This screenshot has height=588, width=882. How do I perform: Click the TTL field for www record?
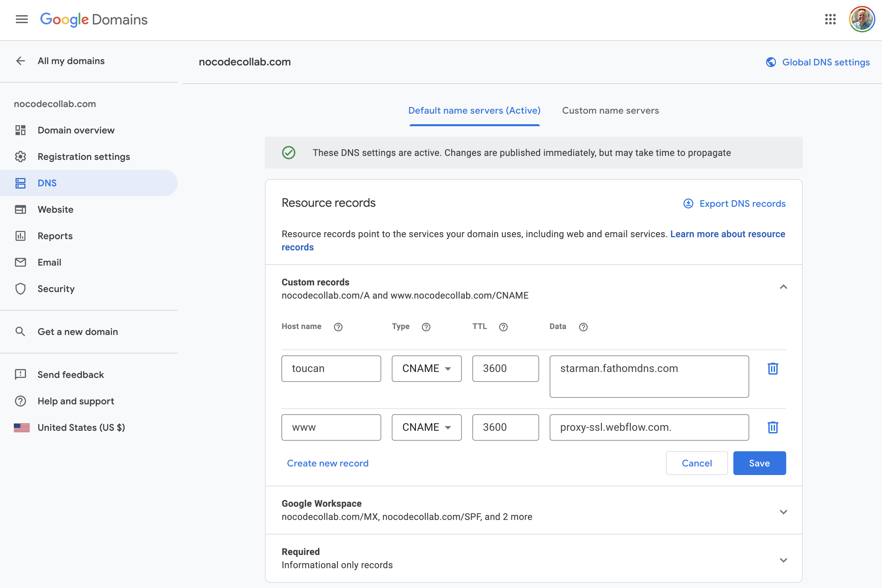point(505,427)
